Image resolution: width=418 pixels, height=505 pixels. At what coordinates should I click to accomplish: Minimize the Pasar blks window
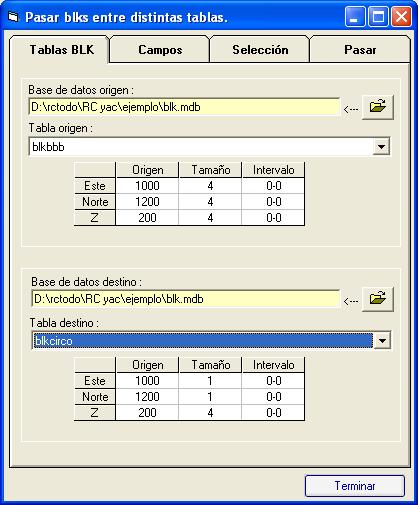[x=355, y=16]
